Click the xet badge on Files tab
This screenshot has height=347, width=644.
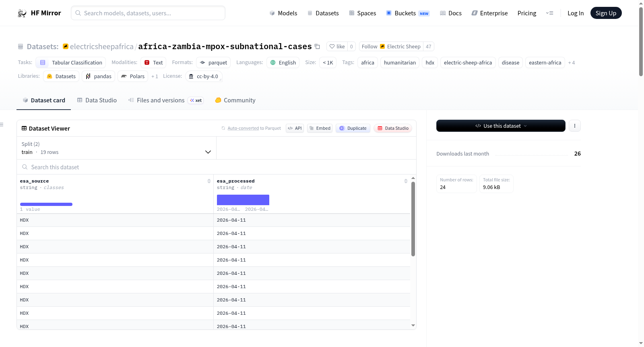tap(196, 100)
